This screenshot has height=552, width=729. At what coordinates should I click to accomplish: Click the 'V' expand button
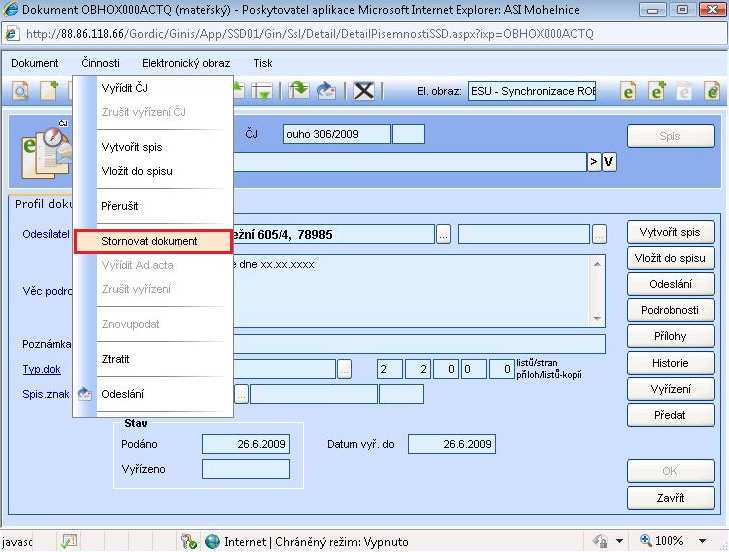pos(609,162)
